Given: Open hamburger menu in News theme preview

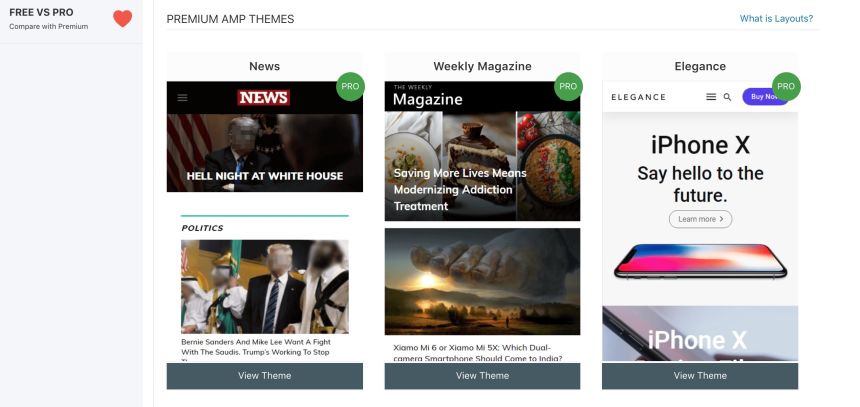Looking at the screenshot, I should pos(183,98).
